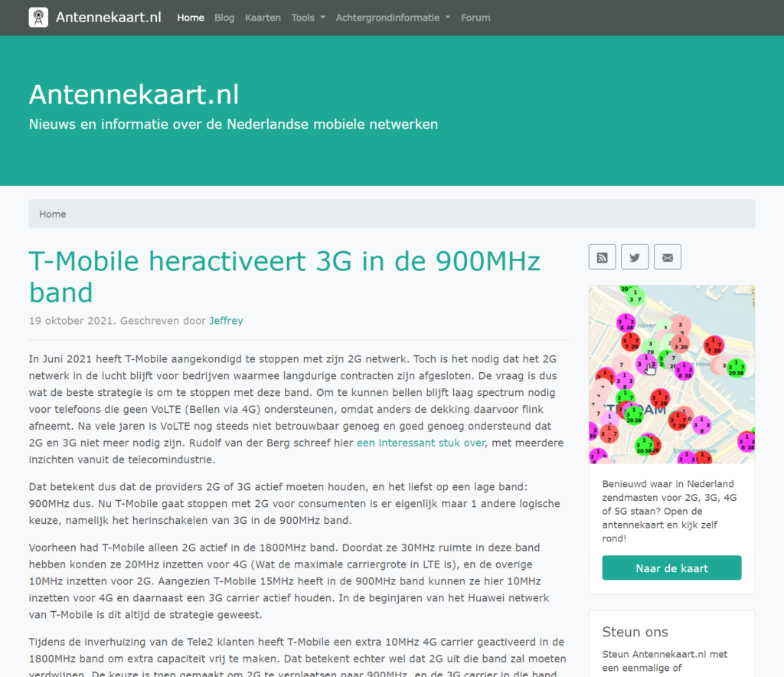Image resolution: width=784 pixels, height=677 pixels.
Task: Click the email envelope icon button
Action: tap(668, 257)
